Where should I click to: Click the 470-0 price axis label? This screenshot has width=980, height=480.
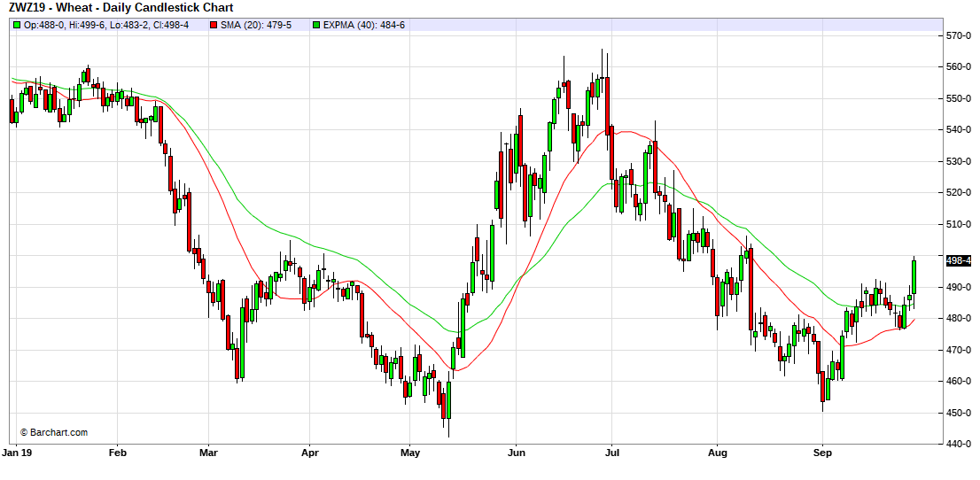(959, 350)
